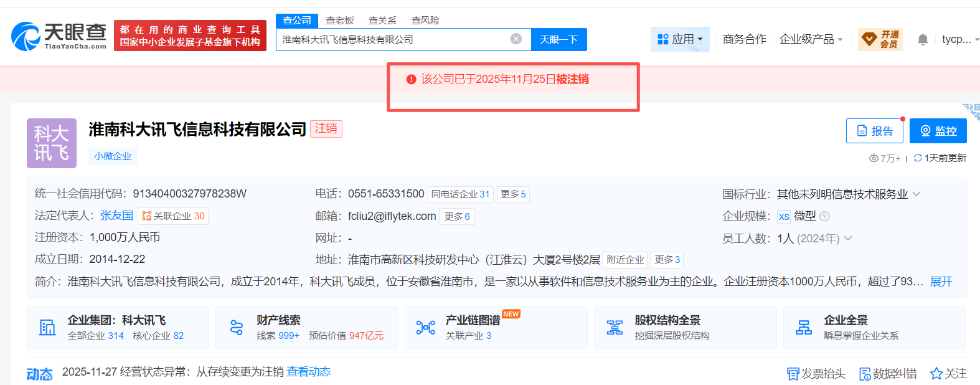The width and height of the screenshot is (980, 385).
Task: Click the 小微企业 tag
Action: click(x=113, y=156)
